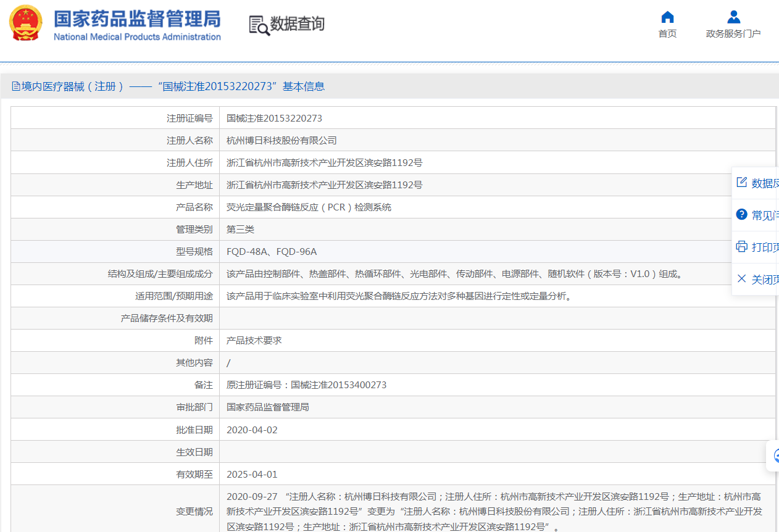Click the address value in the 生产地址 row
This screenshot has width=779, height=532.
pos(325,185)
